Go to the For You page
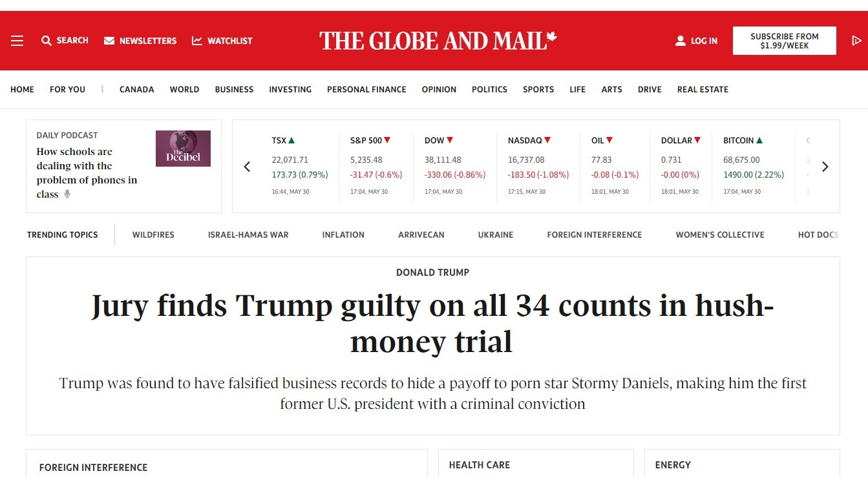 67,90
